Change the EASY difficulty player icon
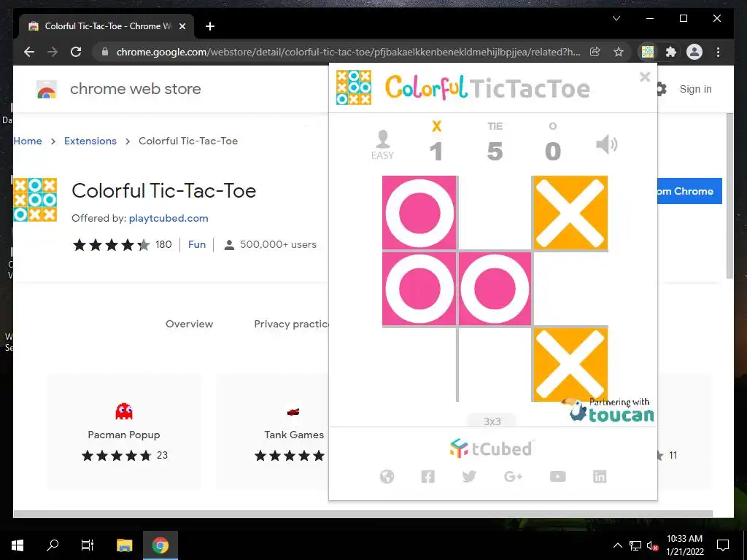 point(382,145)
